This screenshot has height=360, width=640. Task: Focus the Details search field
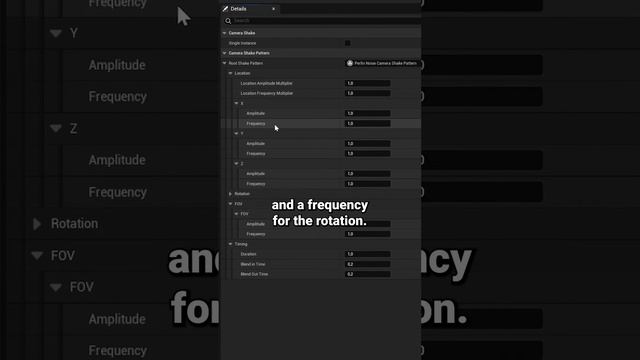327,21
